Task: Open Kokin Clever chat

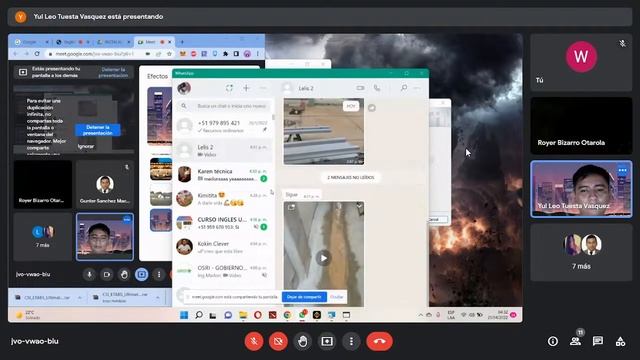Action: [x=223, y=247]
